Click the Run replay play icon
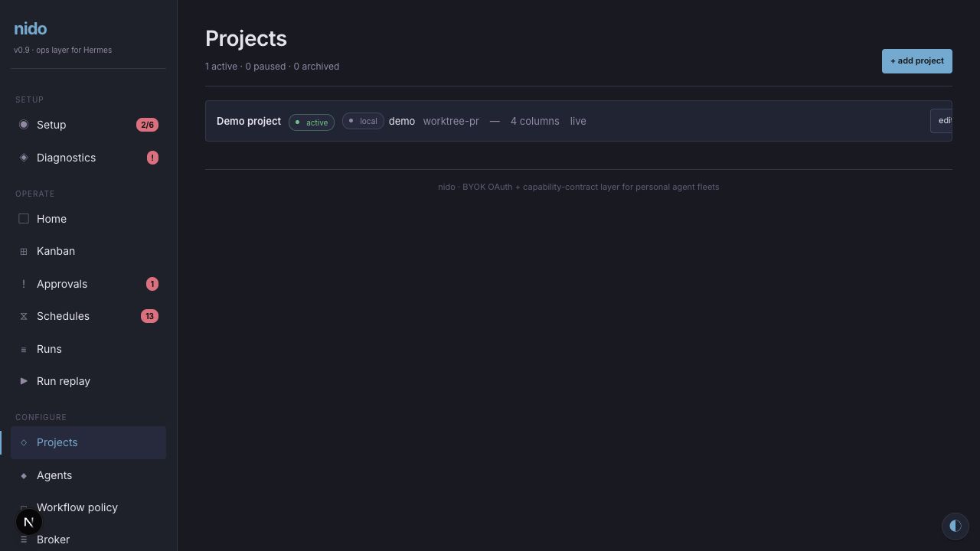 24,381
